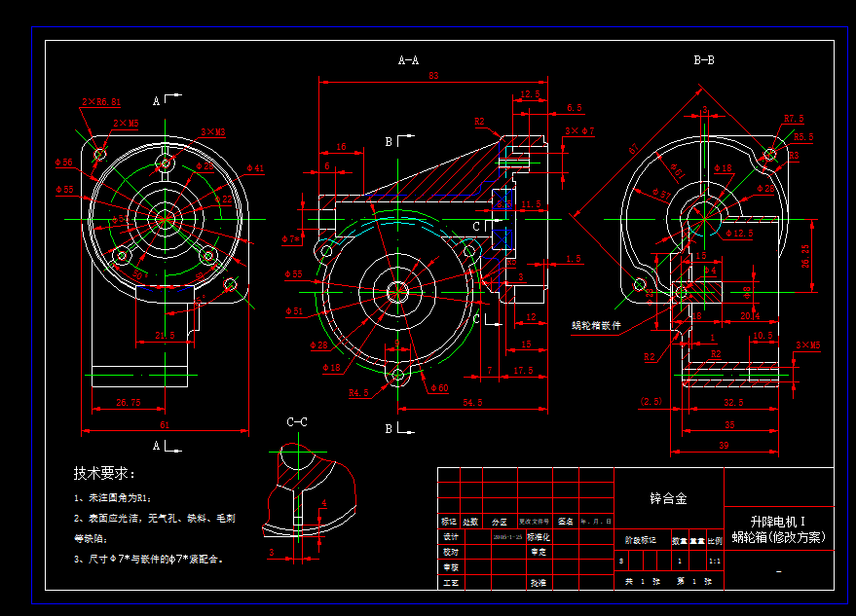Select the 批准 title block cell
Image resolution: width=856 pixels, height=616 pixels.
(539, 583)
